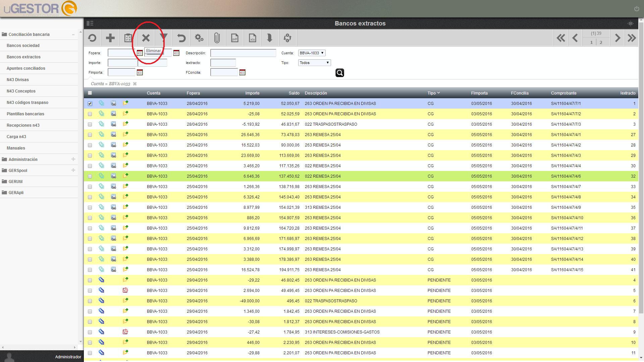644x362 pixels.
Task: Open Bancos sociedad menu item
Action: [23, 45]
